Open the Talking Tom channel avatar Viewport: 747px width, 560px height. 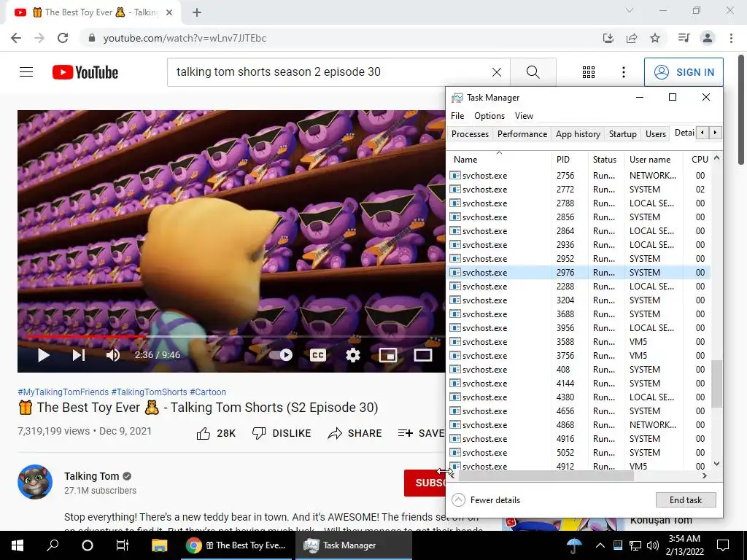(x=35, y=482)
